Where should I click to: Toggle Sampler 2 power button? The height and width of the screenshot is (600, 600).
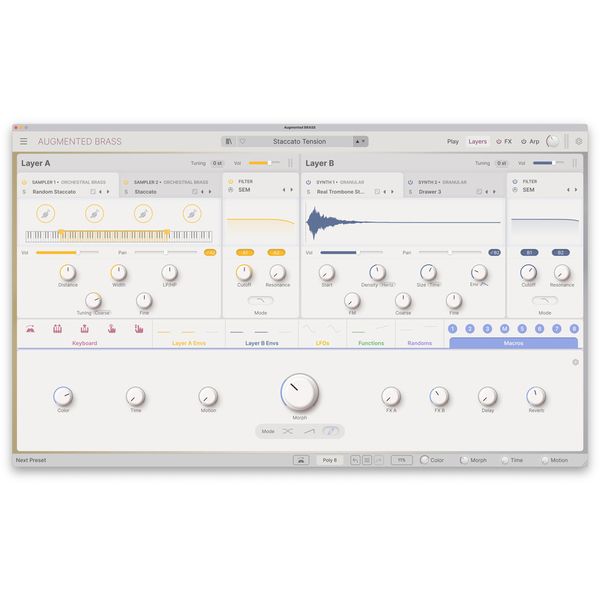[x=126, y=183]
